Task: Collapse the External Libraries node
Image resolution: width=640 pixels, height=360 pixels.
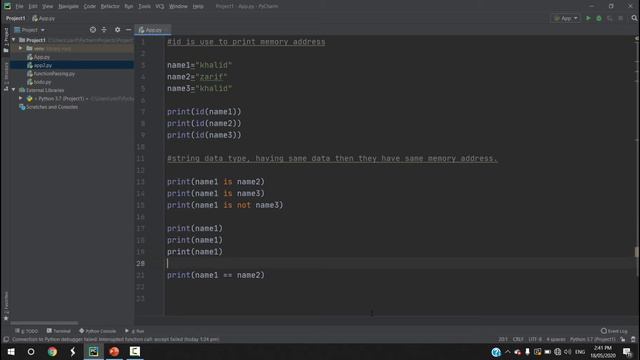Action: coord(14,90)
